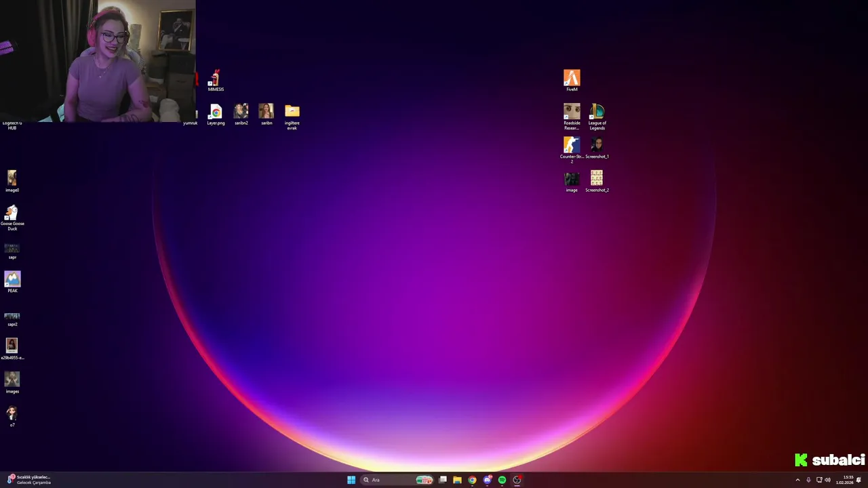Open the volume tray icon
This screenshot has height=488, width=868.
pos(828,480)
